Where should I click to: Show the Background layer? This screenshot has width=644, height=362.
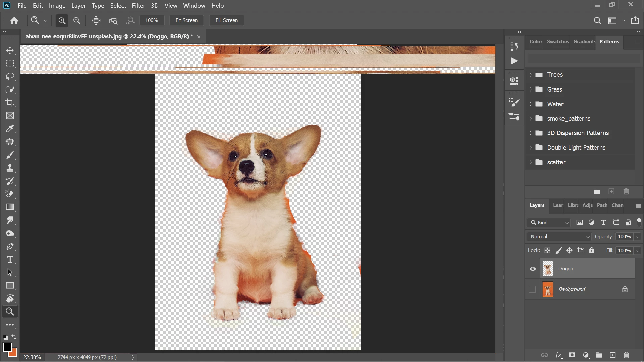pos(533,289)
